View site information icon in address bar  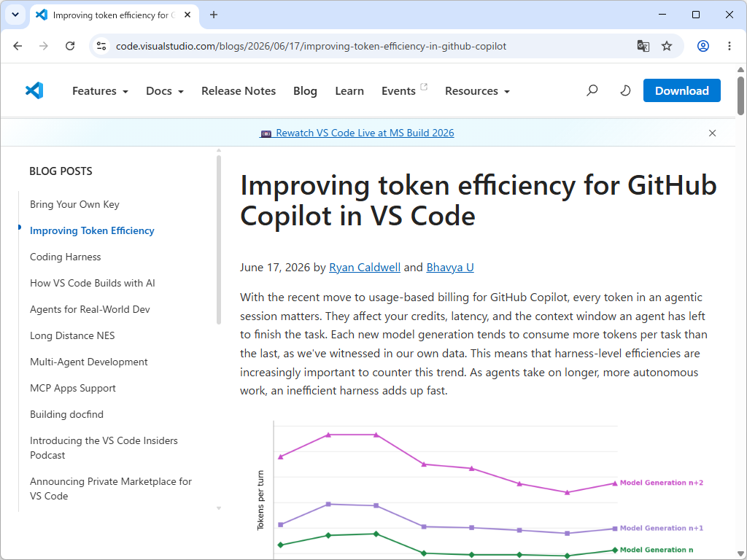101,46
